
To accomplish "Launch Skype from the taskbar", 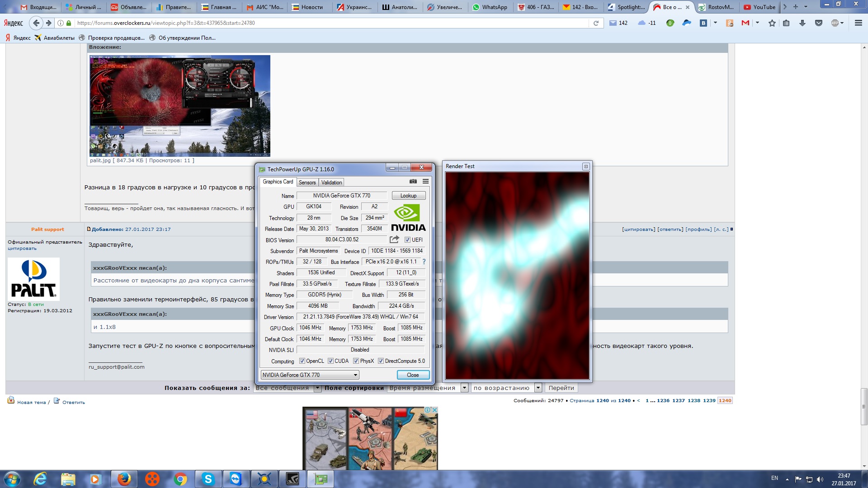I will tap(208, 479).
